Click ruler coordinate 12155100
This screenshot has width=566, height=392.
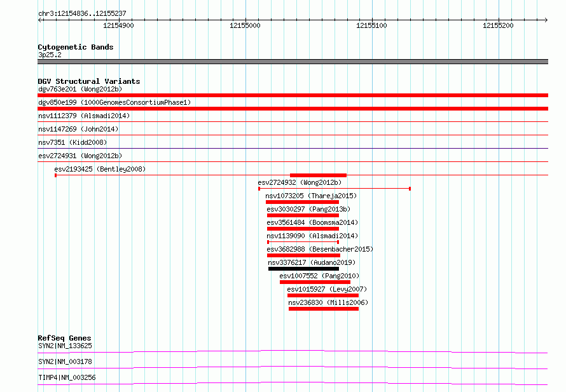tap(371, 25)
